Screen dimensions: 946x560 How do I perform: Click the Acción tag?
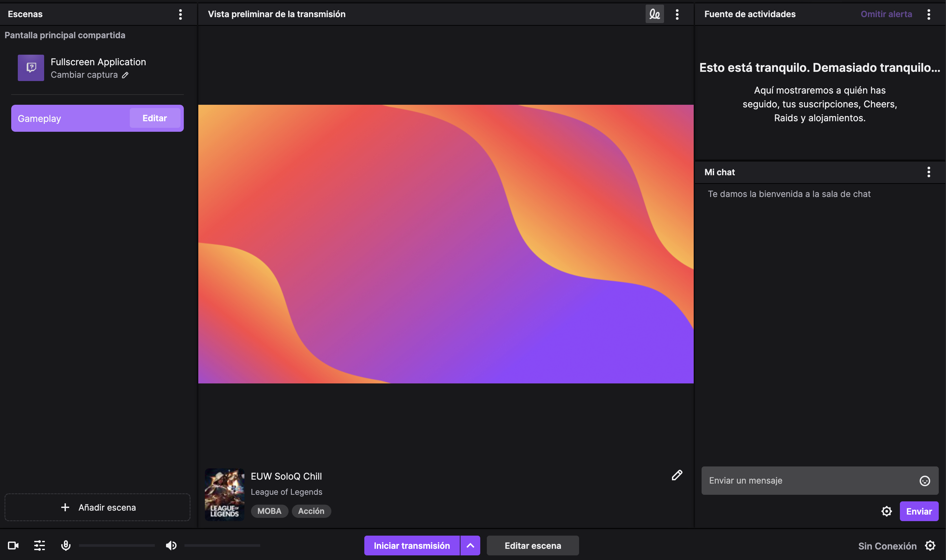pyautogui.click(x=311, y=511)
